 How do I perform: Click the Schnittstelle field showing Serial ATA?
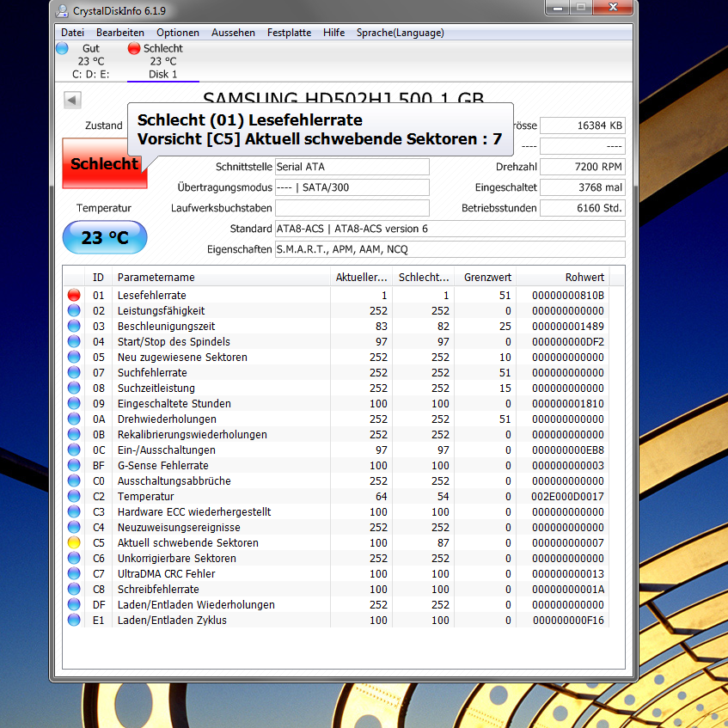click(352, 167)
